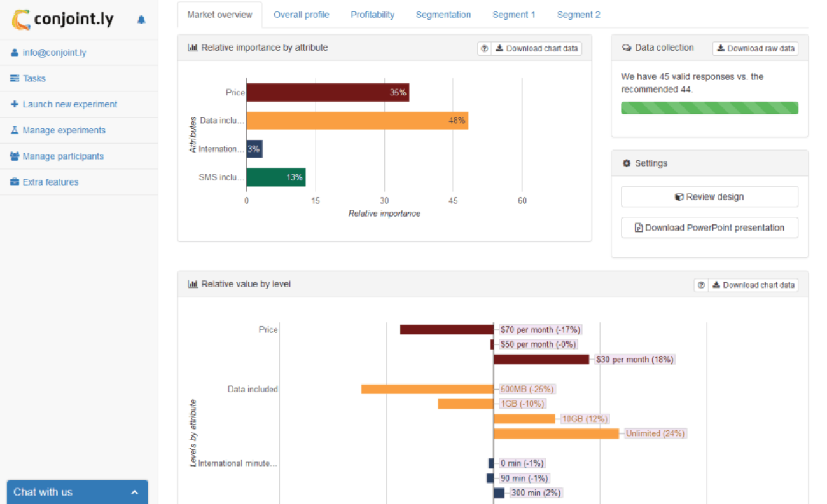This screenshot has width=827, height=504.
Task: Open the Segment 2 tab
Action: pyautogui.click(x=578, y=15)
